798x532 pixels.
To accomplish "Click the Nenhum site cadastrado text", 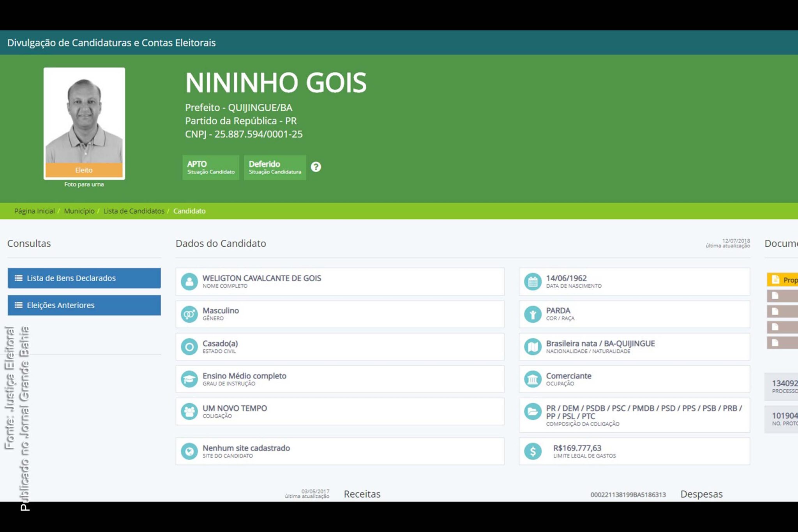I will pos(246,448).
